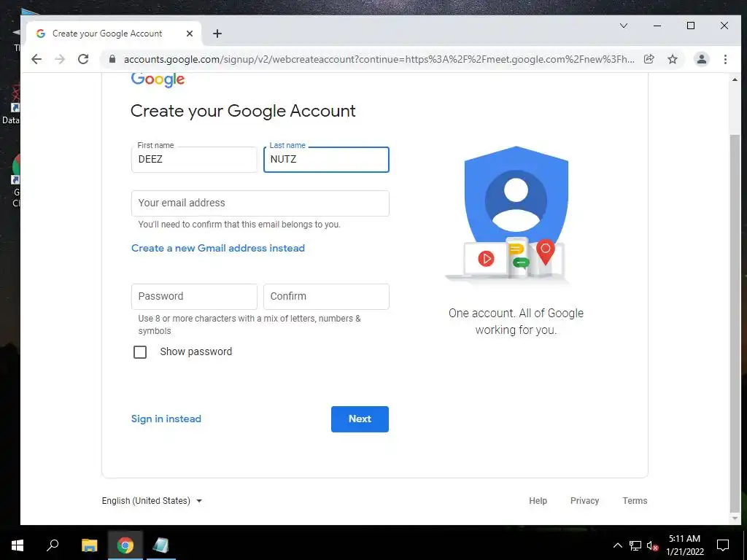Click the First name field
Screen dimensions: 747x560
[194, 160]
